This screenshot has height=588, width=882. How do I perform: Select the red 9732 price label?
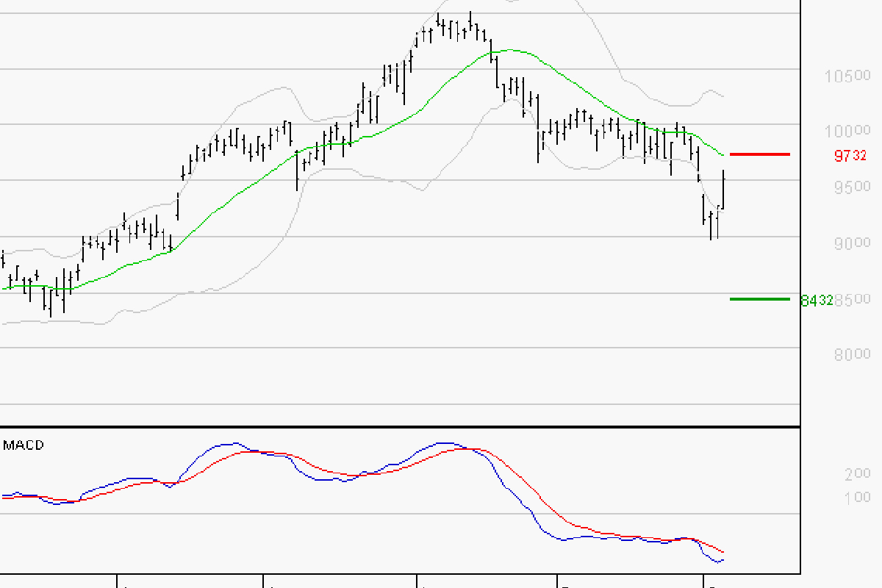(x=851, y=155)
